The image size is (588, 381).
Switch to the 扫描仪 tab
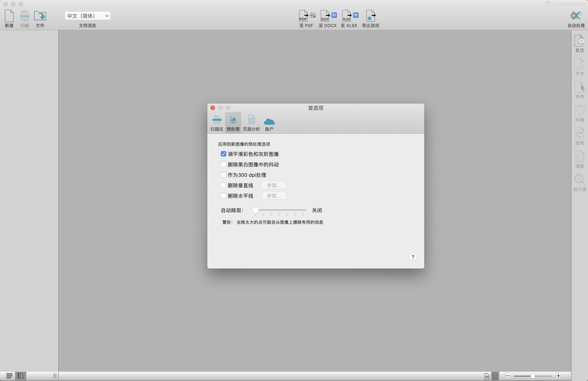217,123
